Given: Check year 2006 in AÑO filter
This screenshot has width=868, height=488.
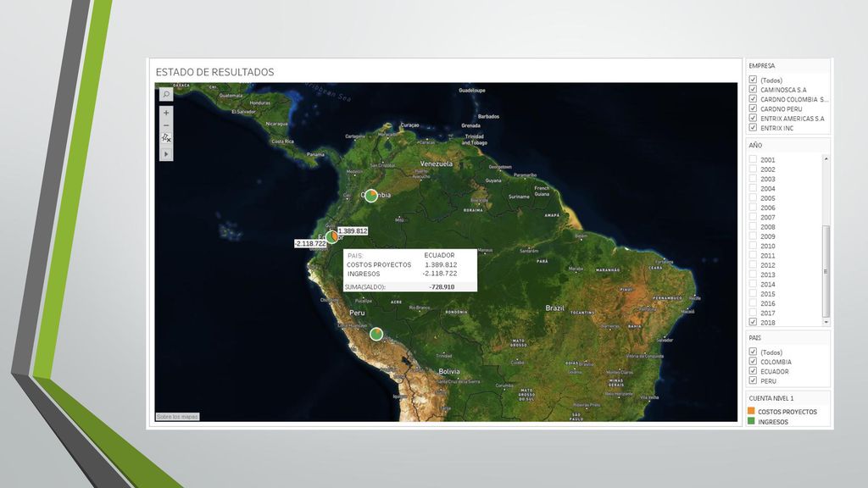Looking at the screenshot, I should click(753, 208).
